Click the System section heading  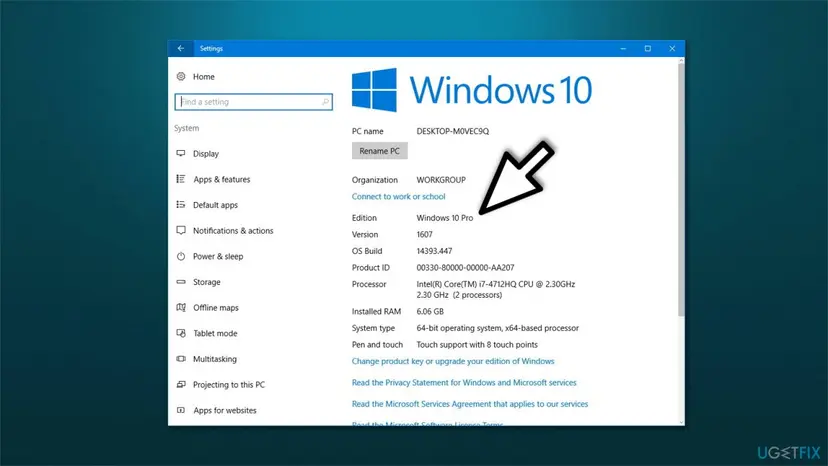pos(186,128)
